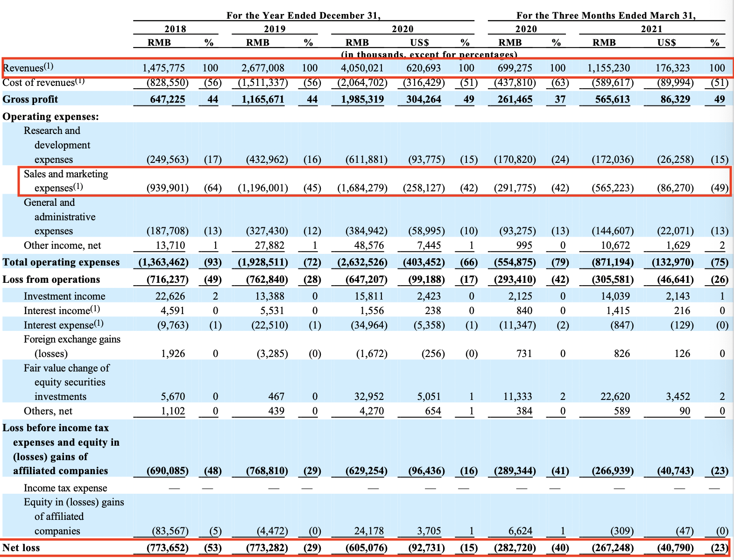Screen dimensions: 734x560
Task: Click Fair value change value 22,620
Action: (x=615, y=397)
